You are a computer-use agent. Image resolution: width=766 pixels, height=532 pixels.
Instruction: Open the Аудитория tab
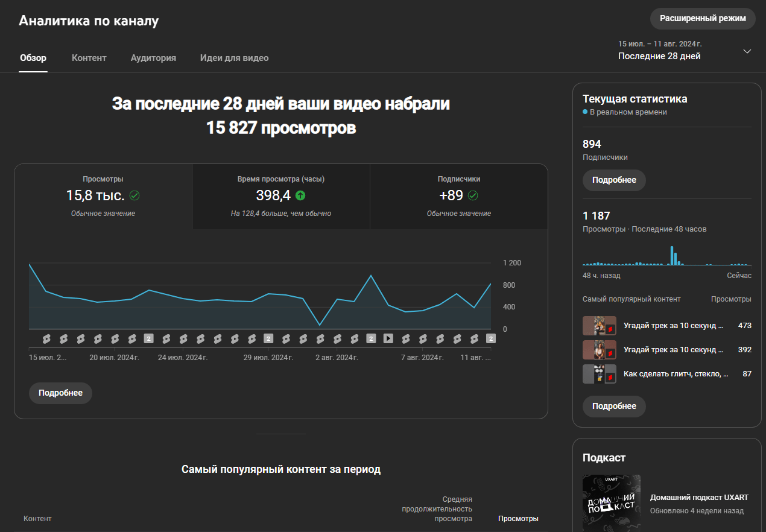tap(153, 58)
